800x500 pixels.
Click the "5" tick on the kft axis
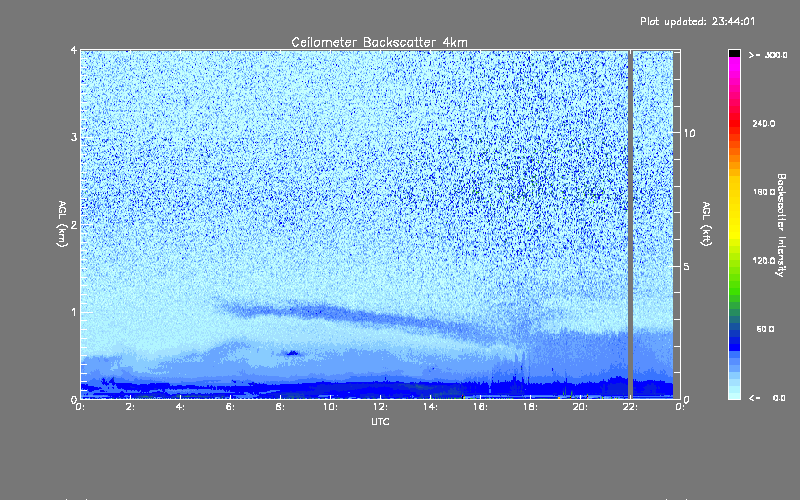pos(686,266)
